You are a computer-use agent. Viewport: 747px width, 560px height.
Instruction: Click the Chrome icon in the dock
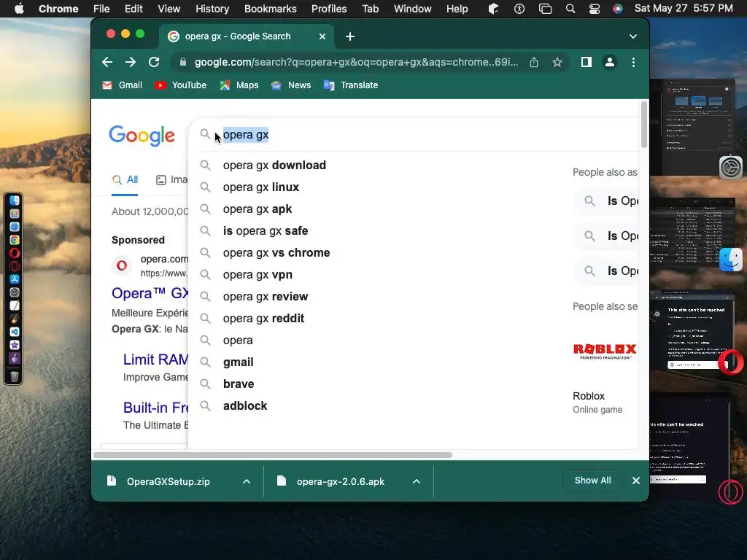click(x=15, y=240)
